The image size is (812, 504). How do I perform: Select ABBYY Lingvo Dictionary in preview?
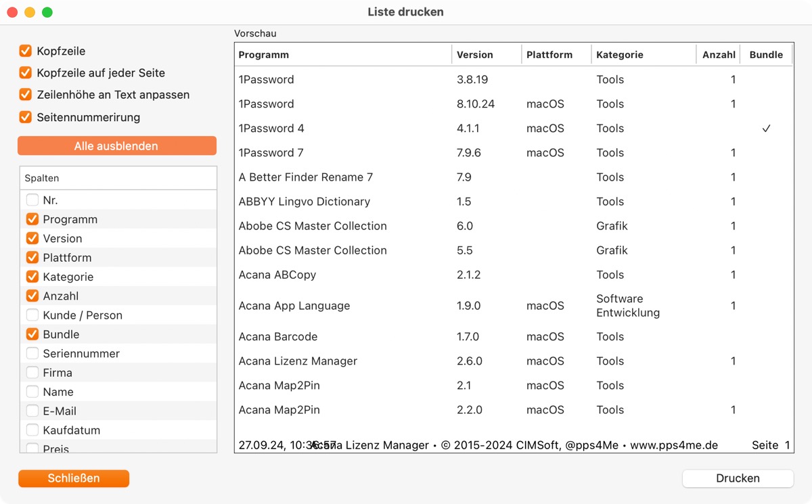[x=304, y=202]
